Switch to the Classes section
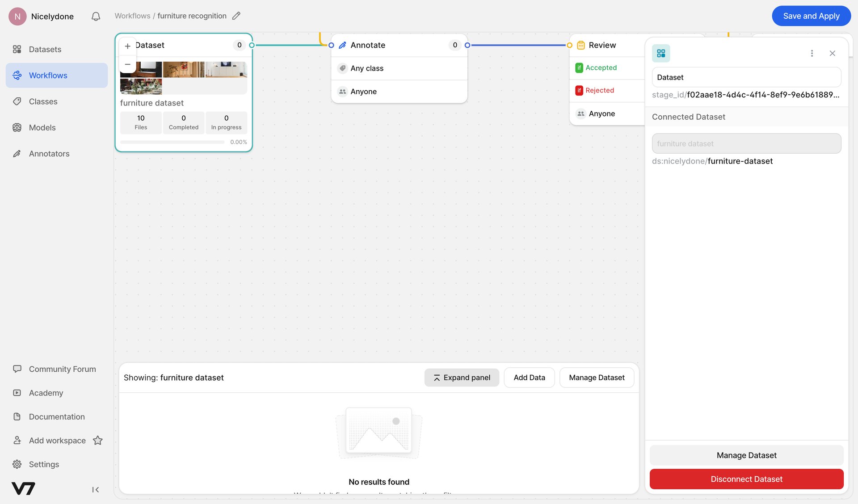Screen dimensions: 858x504 pyautogui.click(x=43, y=101)
